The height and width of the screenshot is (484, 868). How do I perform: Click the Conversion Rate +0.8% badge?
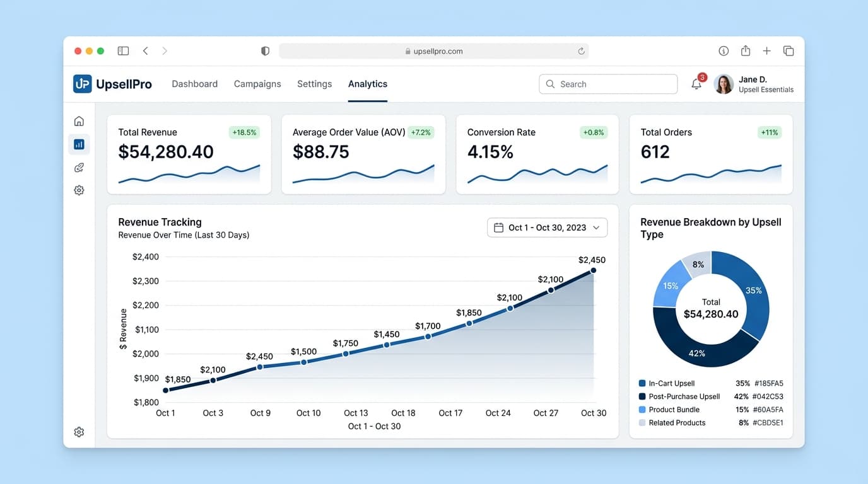pyautogui.click(x=594, y=132)
